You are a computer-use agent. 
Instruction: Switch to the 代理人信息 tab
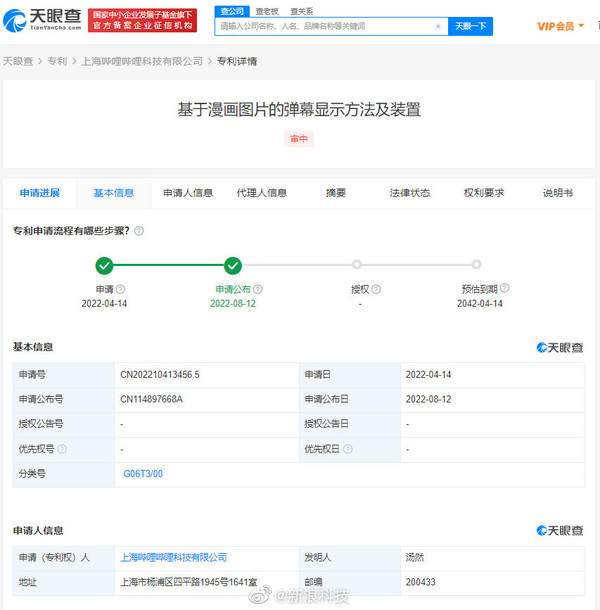[262, 193]
